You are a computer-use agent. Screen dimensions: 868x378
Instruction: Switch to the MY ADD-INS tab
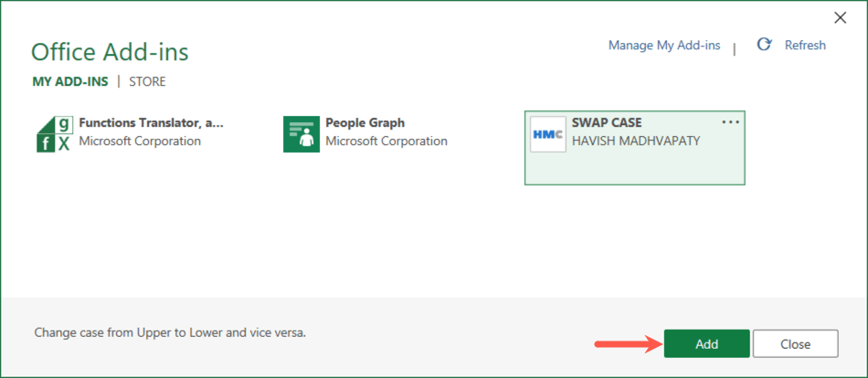(x=70, y=81)
